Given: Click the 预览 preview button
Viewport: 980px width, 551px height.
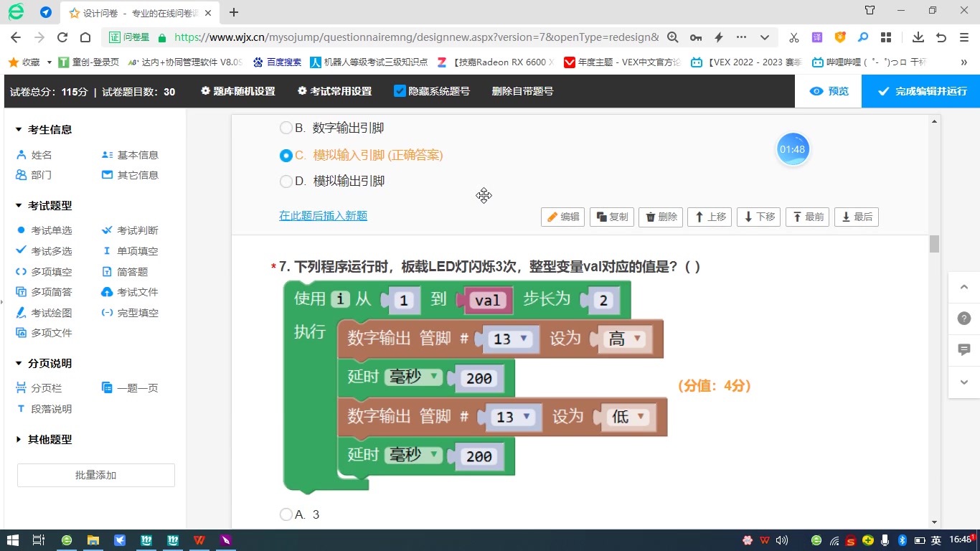Looking at the screenshot, I should pos(829,91).
